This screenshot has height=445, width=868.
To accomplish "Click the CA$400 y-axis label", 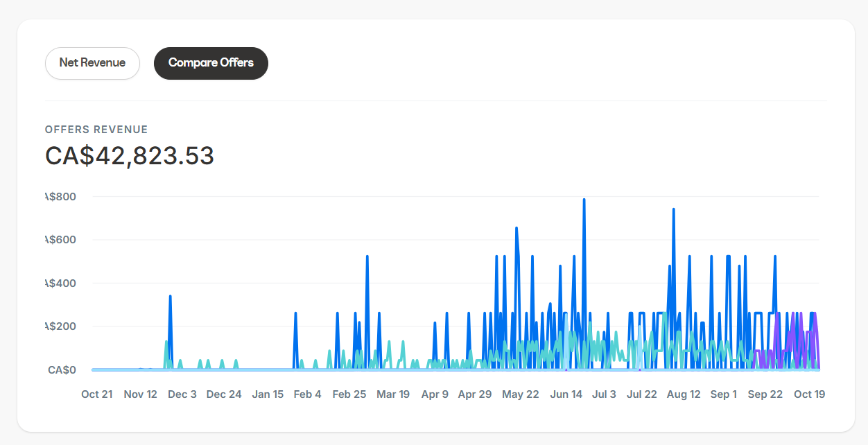I will 60,283.
